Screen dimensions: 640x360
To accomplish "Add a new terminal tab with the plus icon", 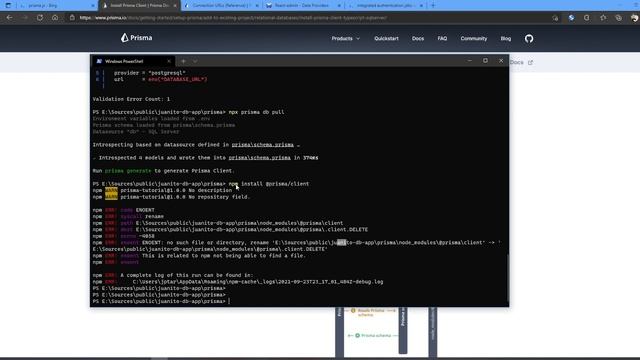I will click(183, 61).
